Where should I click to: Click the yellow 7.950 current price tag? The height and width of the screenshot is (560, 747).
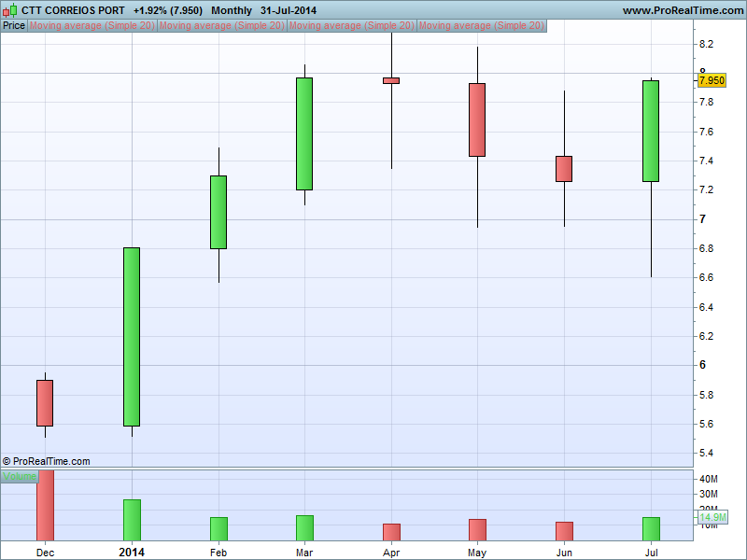click(712, 80)
